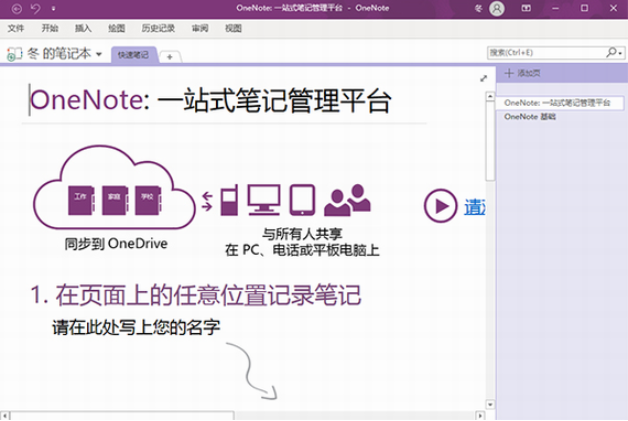This screenshot has width=628, height=421.
Task: Open the 插入 menu tab
Action: pyautogui.click(x=83, y=29)
